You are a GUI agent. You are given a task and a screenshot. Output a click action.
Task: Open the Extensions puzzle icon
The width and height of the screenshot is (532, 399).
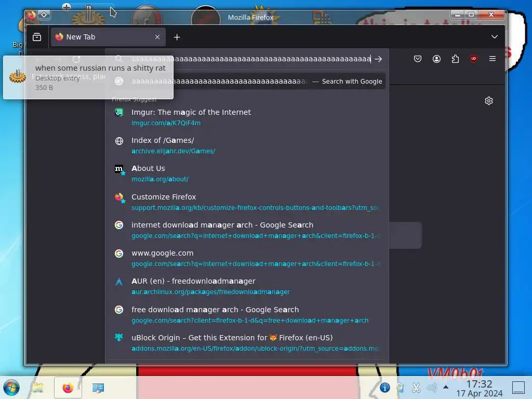455,59
